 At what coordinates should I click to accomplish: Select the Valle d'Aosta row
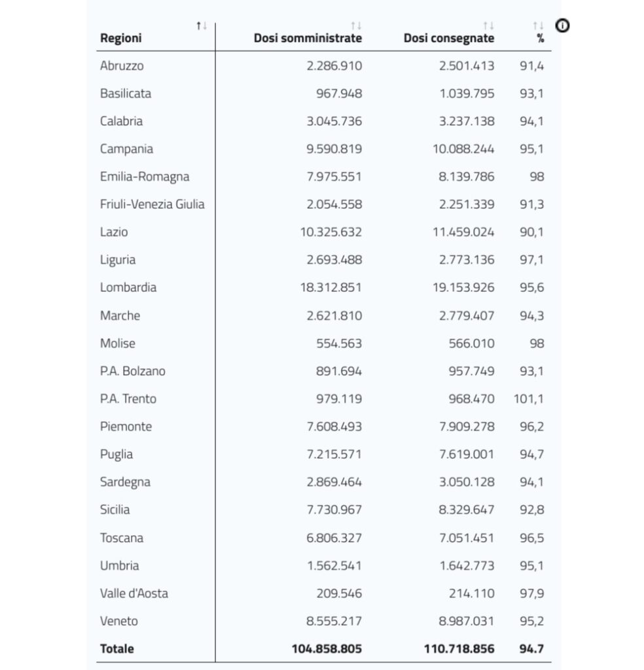(x=323, y=593)
